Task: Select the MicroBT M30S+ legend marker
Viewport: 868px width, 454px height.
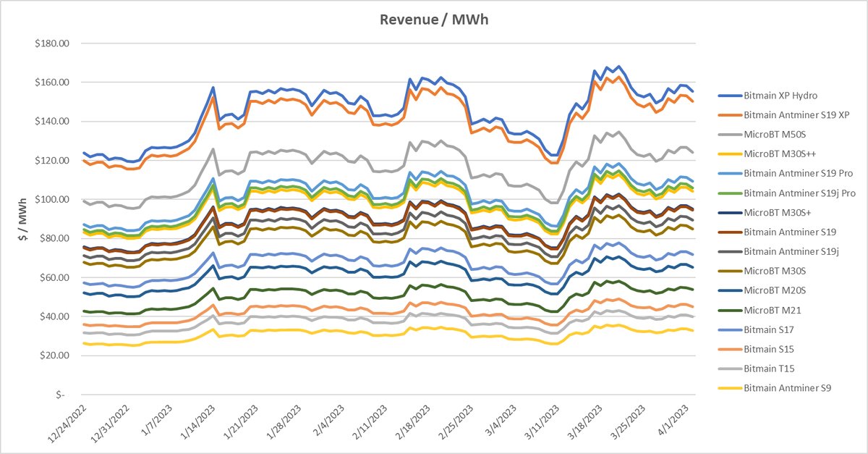Action: [731, 212]
